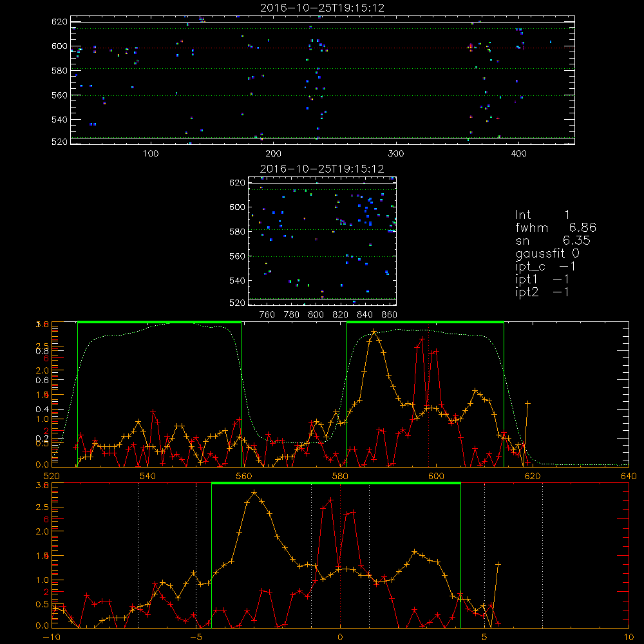Click white y-axis label 0.4 on profile plot

[43, 409]
